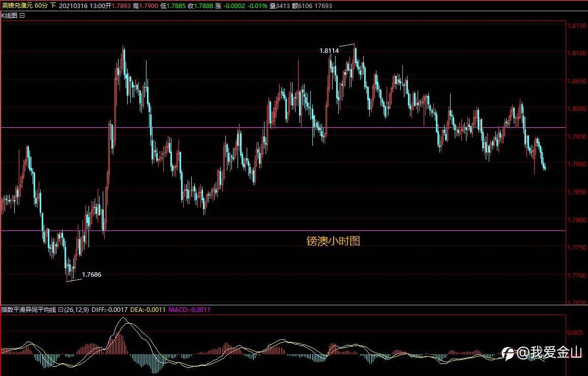Click the 1.7850 price axis label
This screenshot has width=588, height=376.
[577, 192]
